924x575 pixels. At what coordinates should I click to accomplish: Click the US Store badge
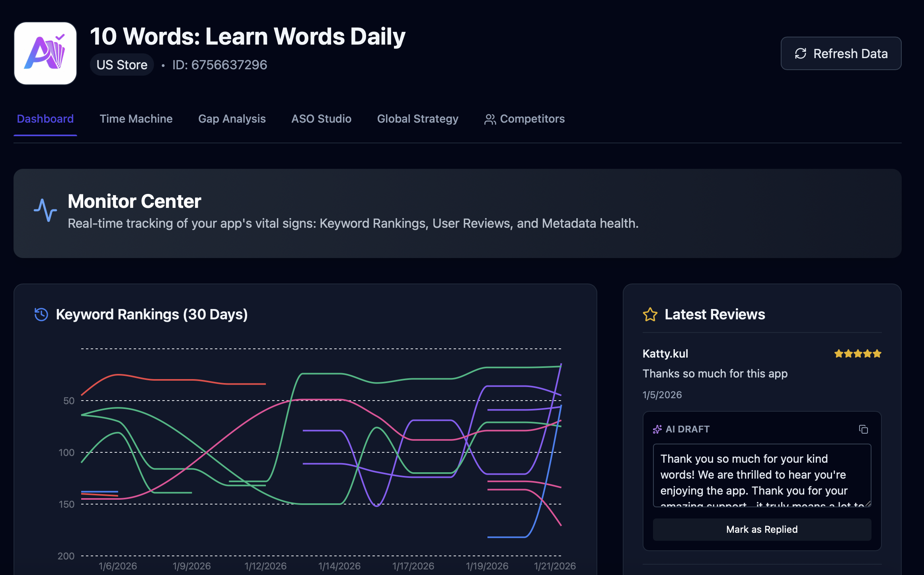pos(122,65)
